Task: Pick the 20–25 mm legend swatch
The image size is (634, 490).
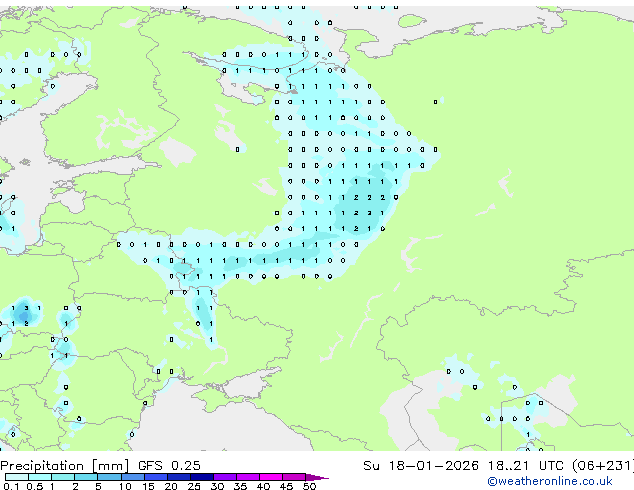Action: click(x=178, y=477)
